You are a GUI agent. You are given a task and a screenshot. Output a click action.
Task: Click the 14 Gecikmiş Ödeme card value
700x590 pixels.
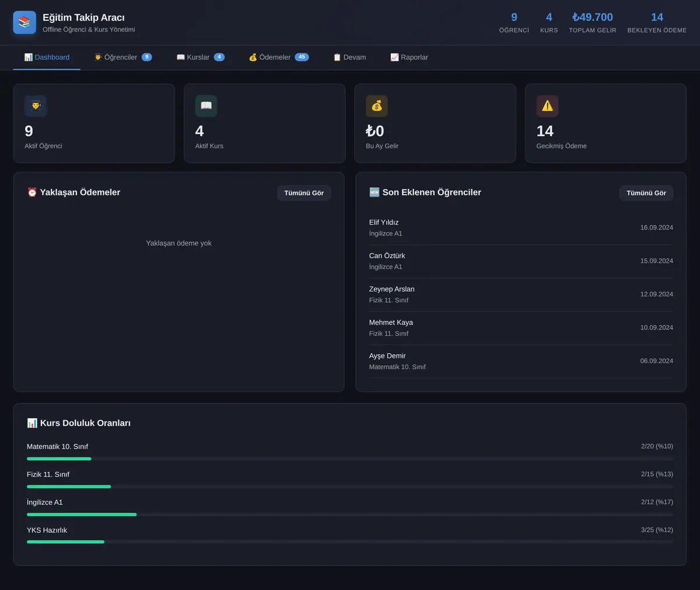click(545, 131)
